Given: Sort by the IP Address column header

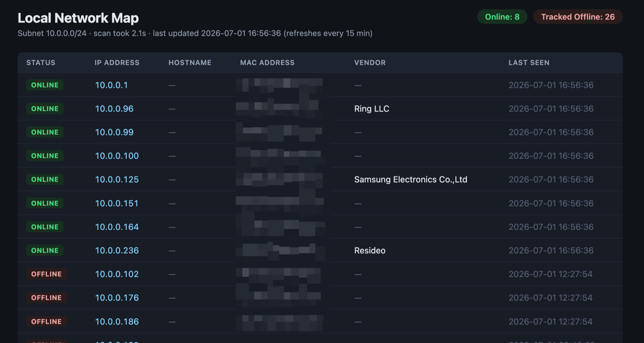Looking at the screenshot, I should [x=117, y=63].
